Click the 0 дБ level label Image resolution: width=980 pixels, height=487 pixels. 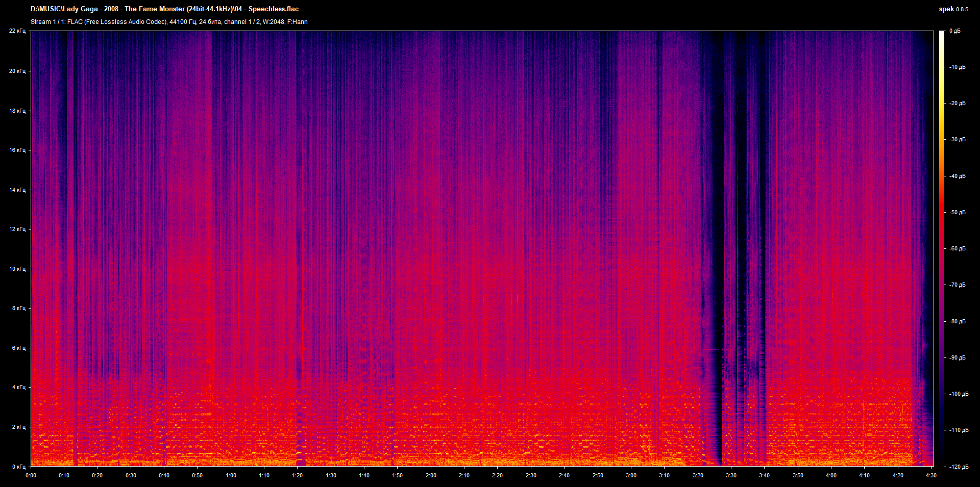pyautogui.click(x=954, y=31)
